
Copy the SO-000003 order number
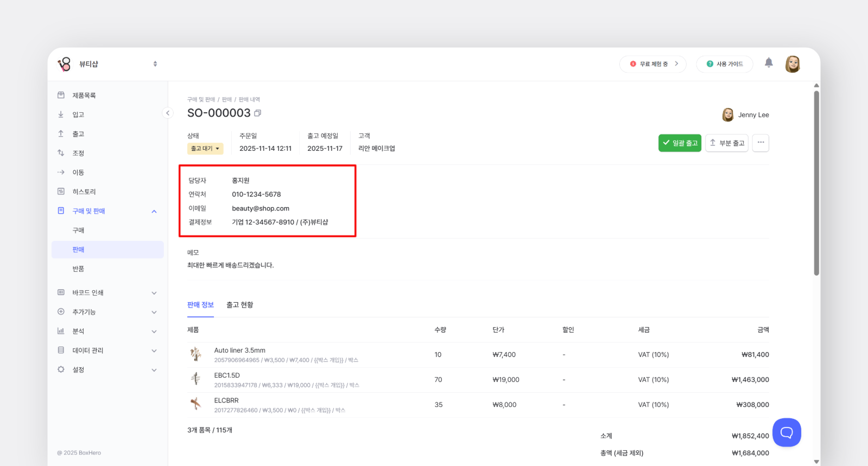[258, 113]
